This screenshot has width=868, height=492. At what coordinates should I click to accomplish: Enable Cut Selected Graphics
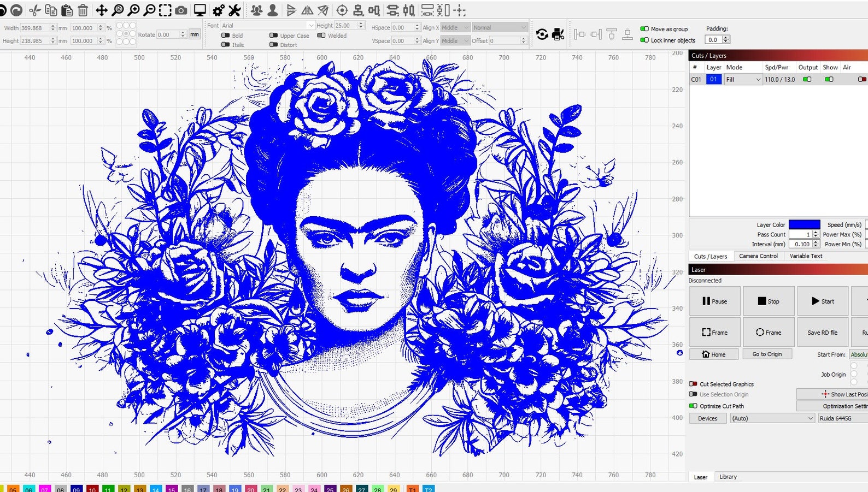point(693,384)
